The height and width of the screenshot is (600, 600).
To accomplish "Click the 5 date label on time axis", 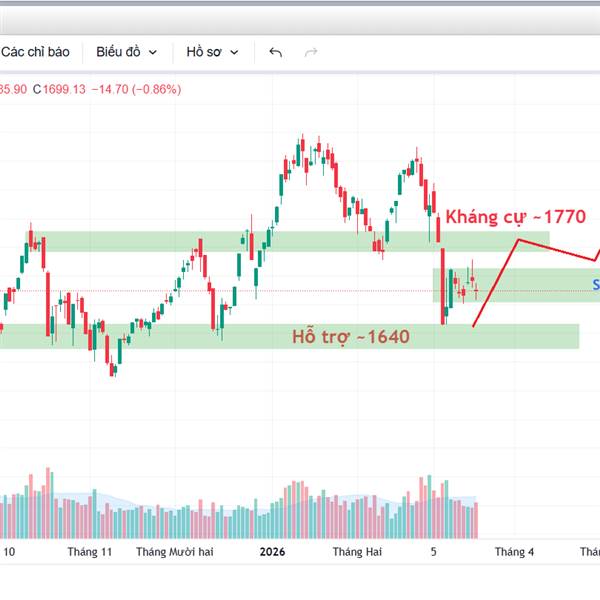I will click(434, 552).
